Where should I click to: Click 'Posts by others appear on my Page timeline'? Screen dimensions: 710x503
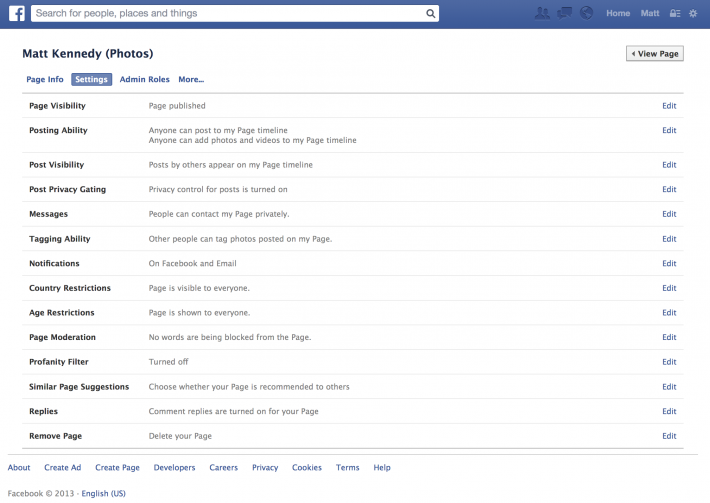click(x=230, y=165)
